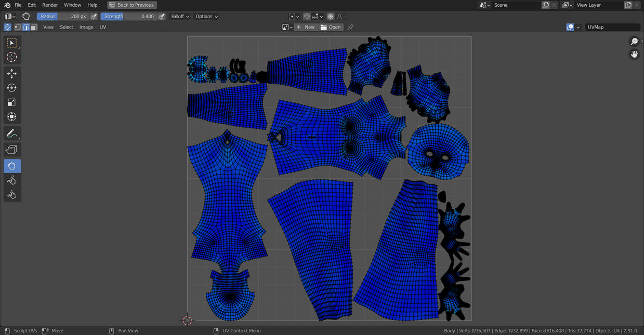Screen dimensions: 644x335
Task: Open the UV menu
Action: pyautogui.click(x=103, y=27)
